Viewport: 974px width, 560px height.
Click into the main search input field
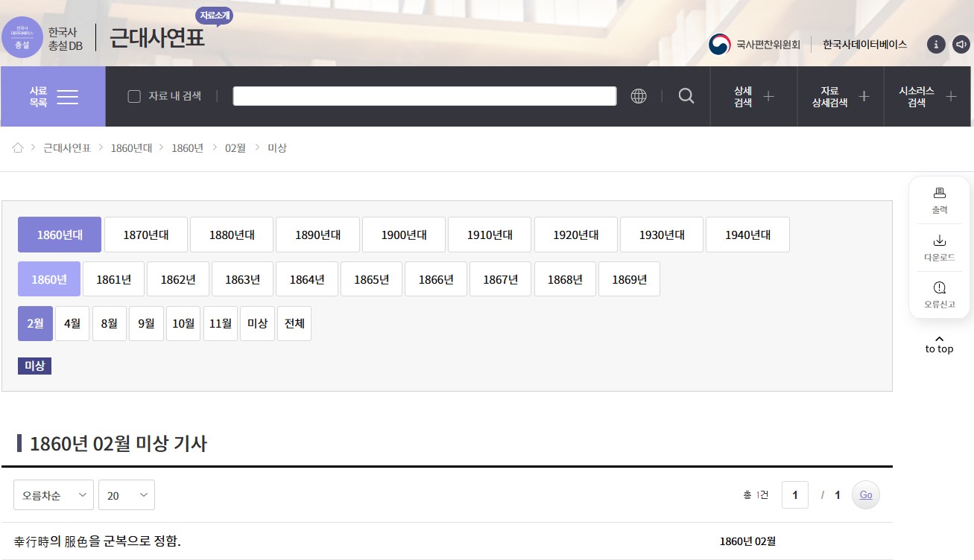coord(424,96)
